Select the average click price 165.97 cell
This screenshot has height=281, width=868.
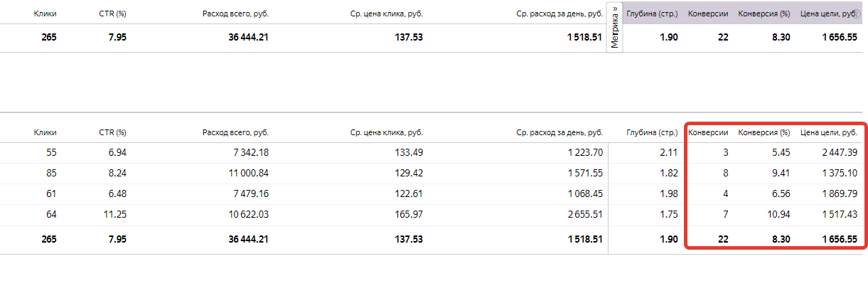[408, 214]
